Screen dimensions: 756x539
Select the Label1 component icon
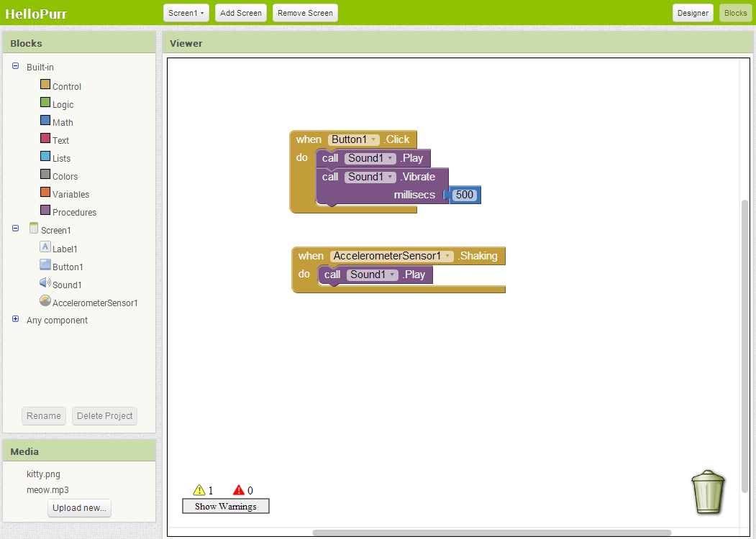coord(45,247)
